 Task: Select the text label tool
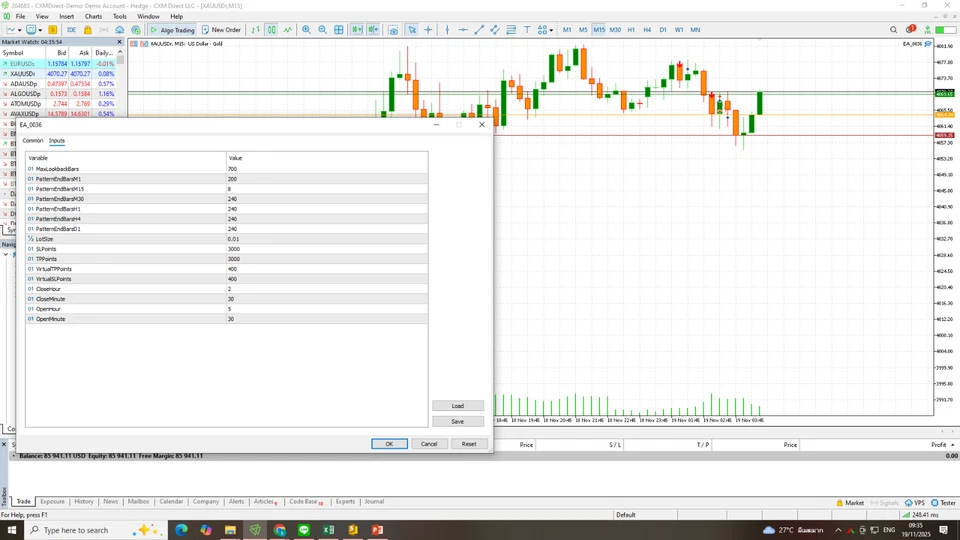527,29
